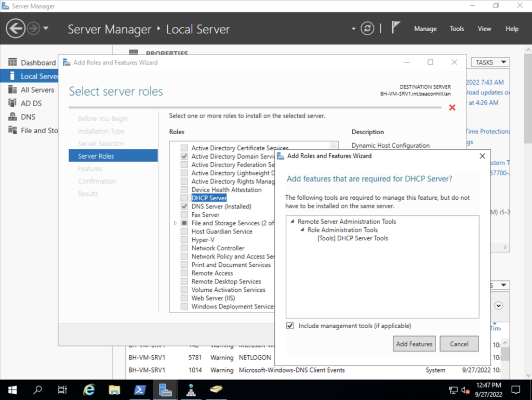Click the muted volume tray icon
This screenshot has width=532, height=400.
point(465,390)
